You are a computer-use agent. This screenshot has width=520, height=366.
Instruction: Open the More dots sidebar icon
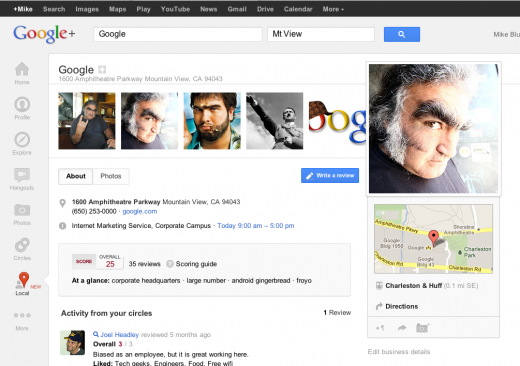[x=22, y=315]
